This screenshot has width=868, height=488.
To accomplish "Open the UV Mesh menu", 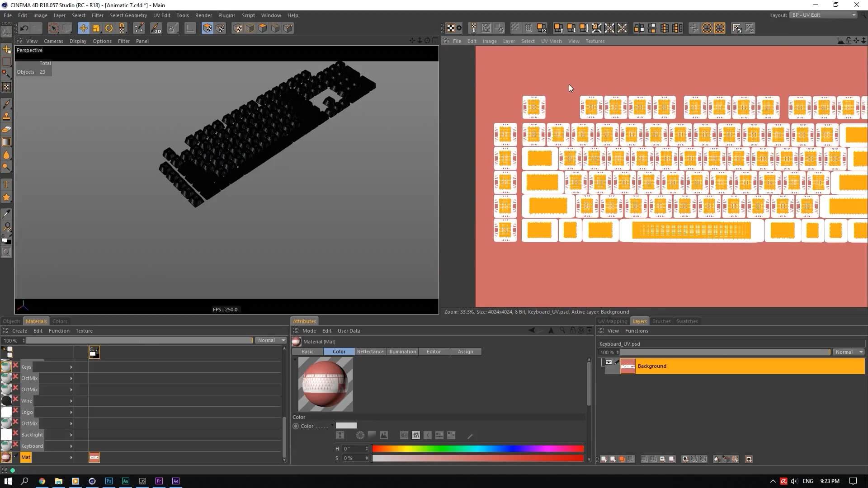I will (x=551, y=41).
